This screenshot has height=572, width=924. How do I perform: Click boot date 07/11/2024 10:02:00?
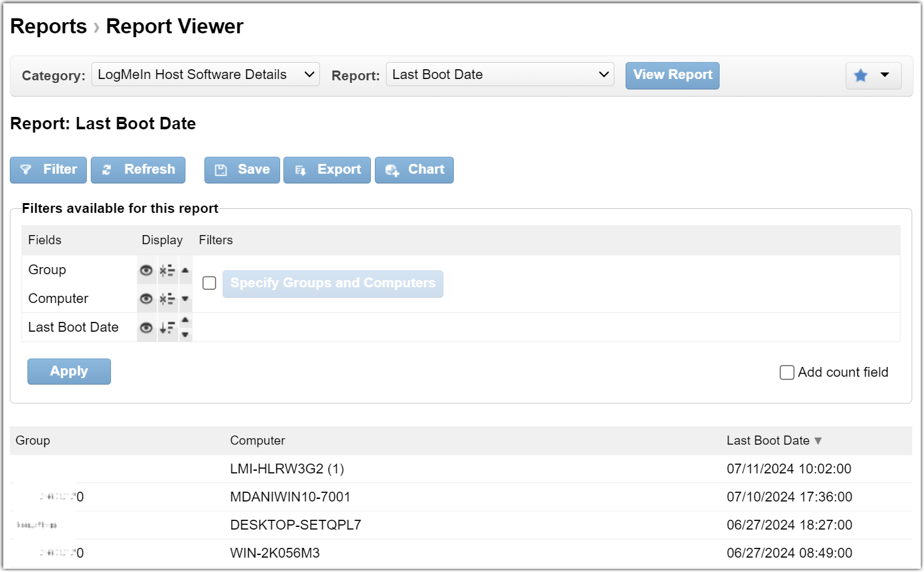[789, 469]
